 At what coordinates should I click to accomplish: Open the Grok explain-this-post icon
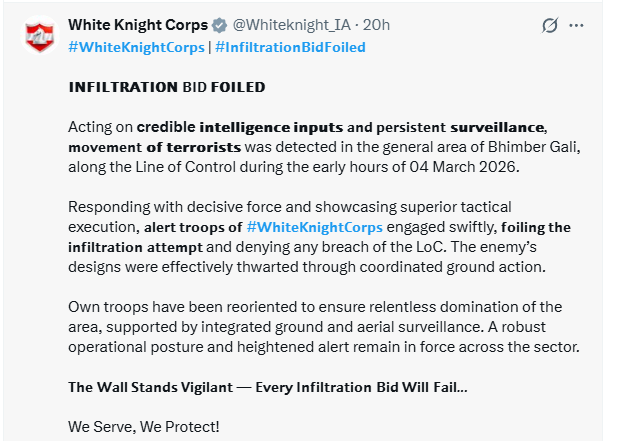[549, 26]
